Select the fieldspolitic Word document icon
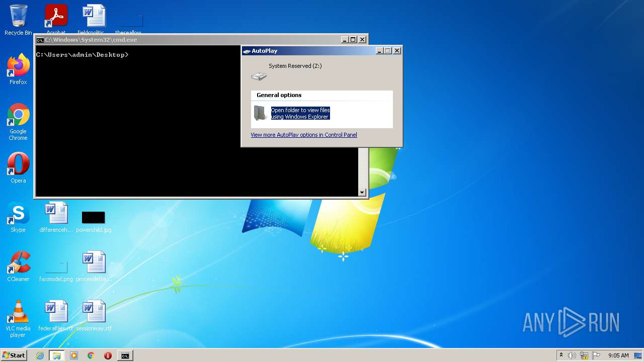 pos(94,19)
